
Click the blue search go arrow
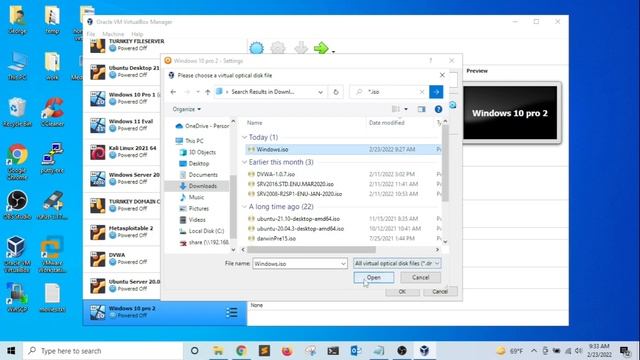click(x=436, y=92)
